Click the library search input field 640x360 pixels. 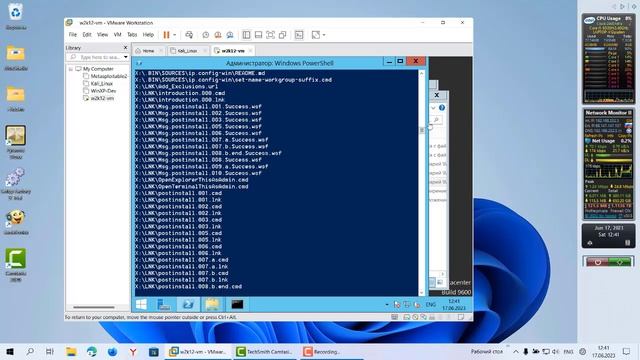(95, 57)
